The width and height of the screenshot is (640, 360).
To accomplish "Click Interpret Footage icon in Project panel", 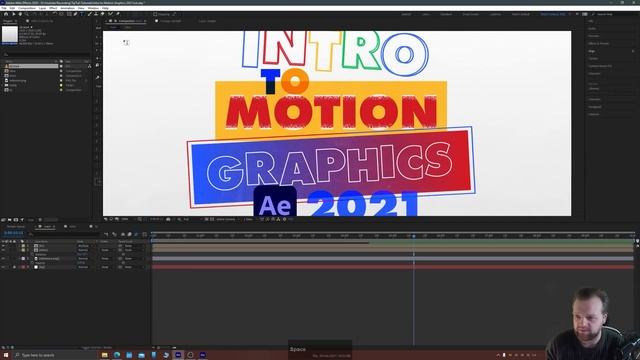I will point(3,220).
